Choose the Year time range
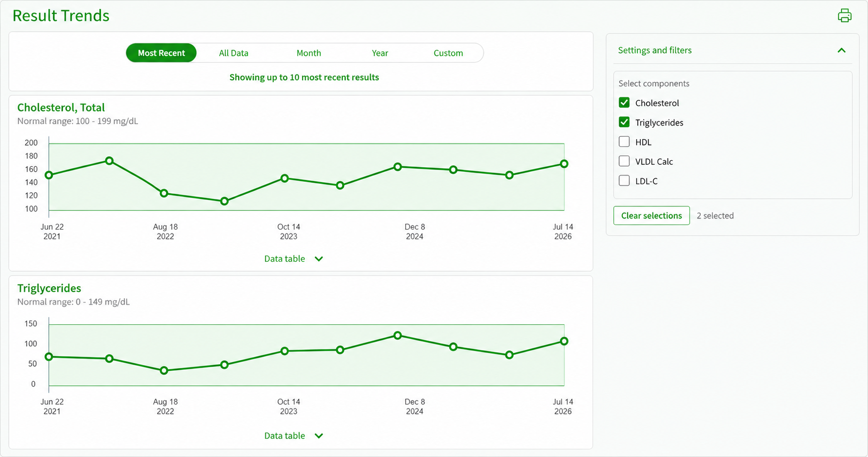 click(380, 53)
